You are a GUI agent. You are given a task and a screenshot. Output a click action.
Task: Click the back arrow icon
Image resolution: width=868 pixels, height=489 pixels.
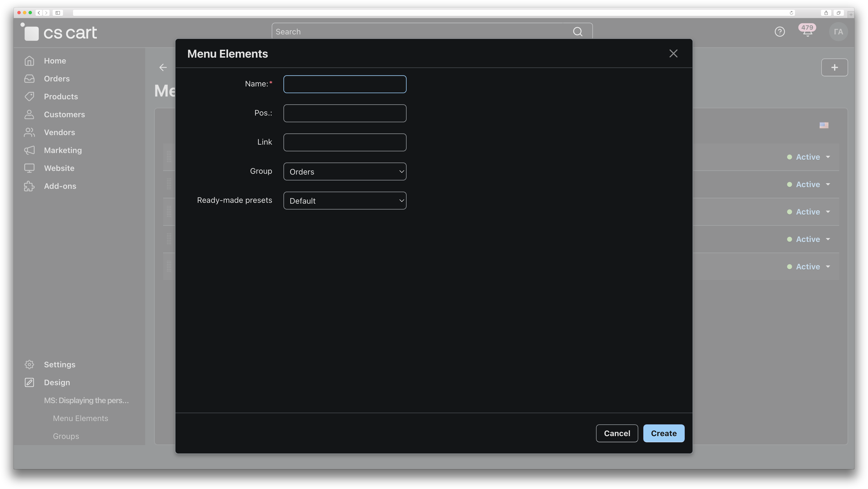[x=163, y=68]
